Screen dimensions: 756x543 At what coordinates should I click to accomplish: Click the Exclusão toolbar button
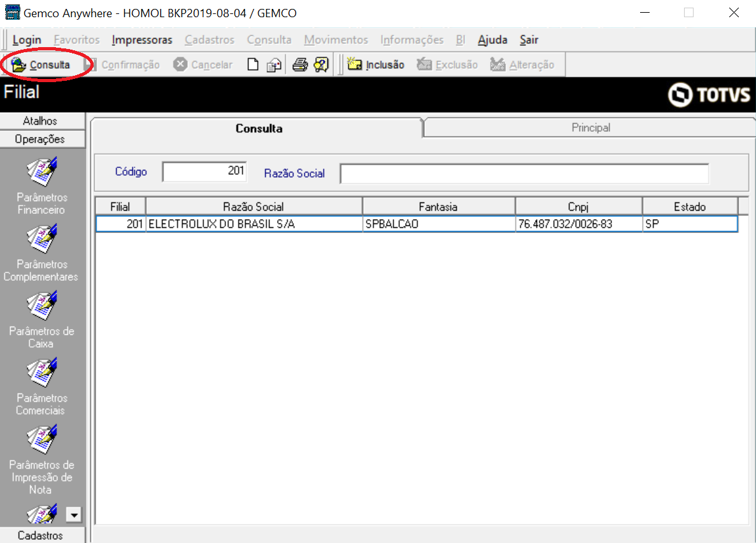[447, 64]
